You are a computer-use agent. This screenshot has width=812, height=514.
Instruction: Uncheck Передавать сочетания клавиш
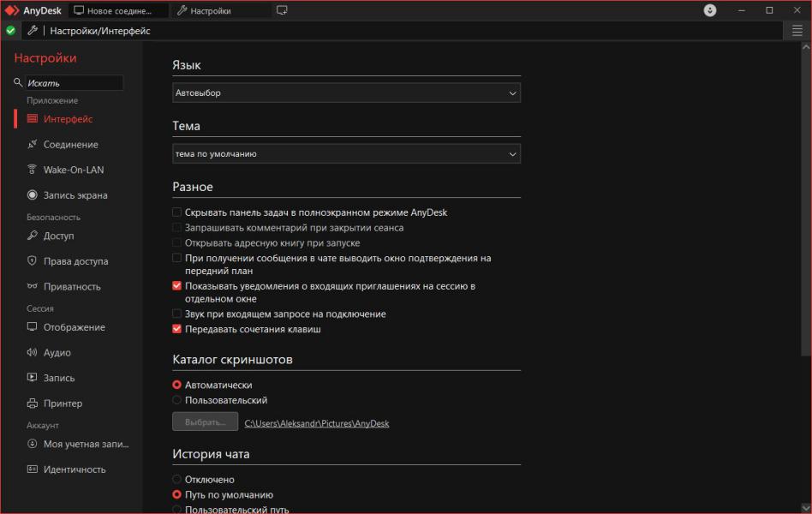[x=177, y=329]
